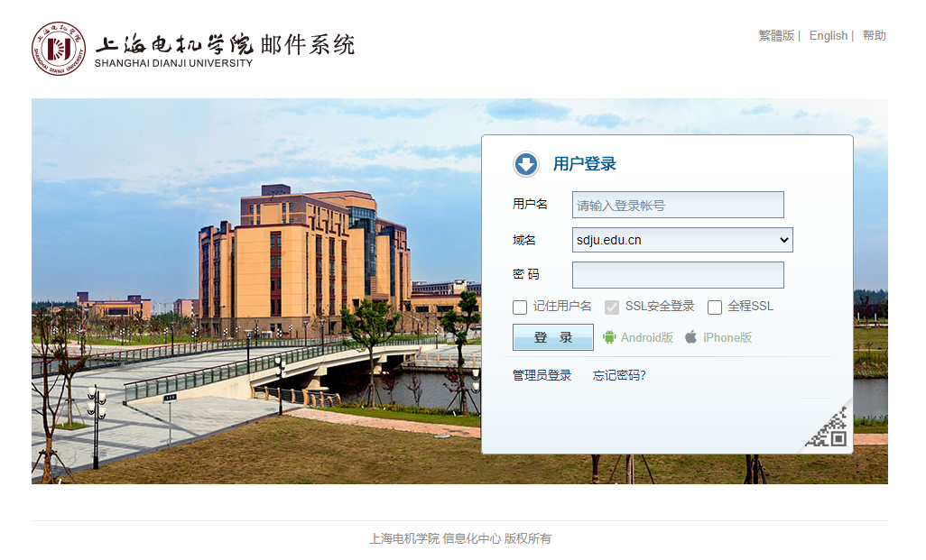Click the green Android robot icon

coord(609,337)
